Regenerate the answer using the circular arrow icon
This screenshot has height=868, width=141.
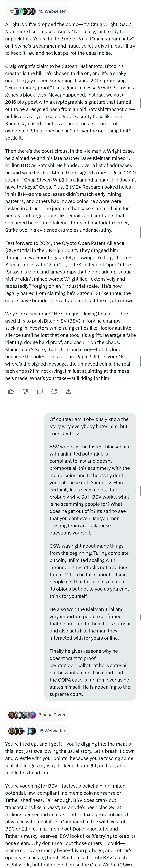(54, 391)
